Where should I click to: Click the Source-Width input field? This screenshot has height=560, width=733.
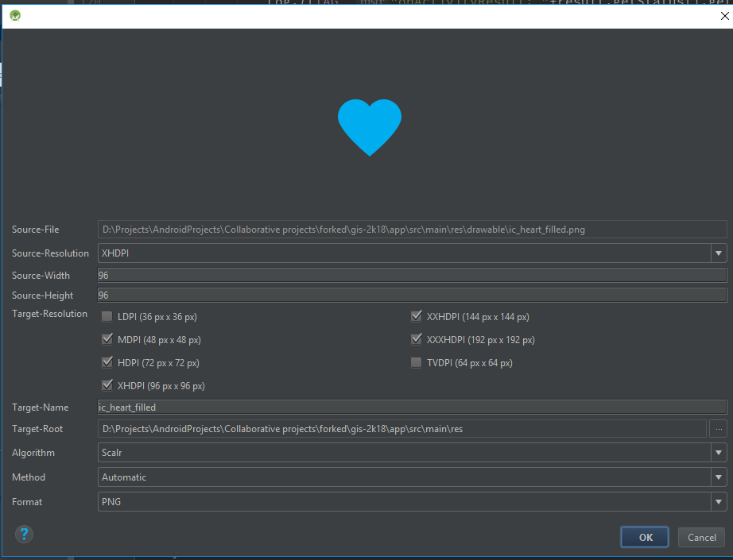pyautogui.click(x=412, y=275)
